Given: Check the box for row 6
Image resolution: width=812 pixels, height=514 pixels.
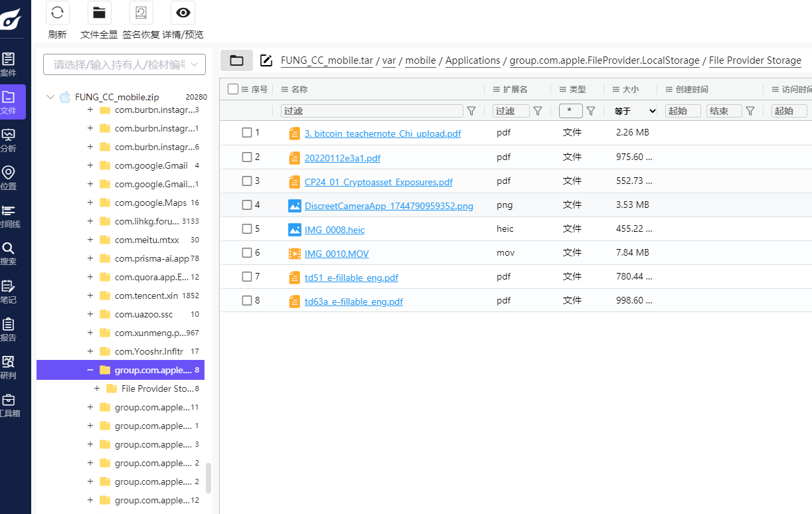Looking at the screenshot, I should coord(247,253).
